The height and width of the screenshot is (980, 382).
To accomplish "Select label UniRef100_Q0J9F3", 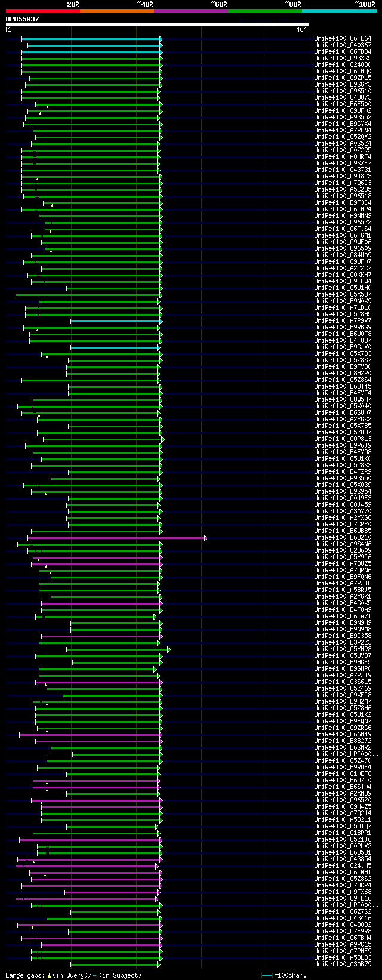I will [343, 498].
